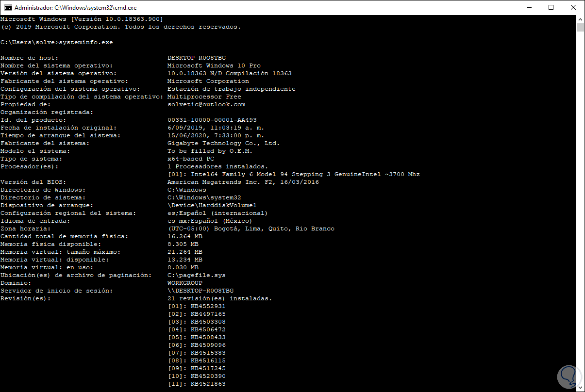Click To be filled by O.E.M. value
The height and width of the screenshot is (392, 585).
point(210,151)
